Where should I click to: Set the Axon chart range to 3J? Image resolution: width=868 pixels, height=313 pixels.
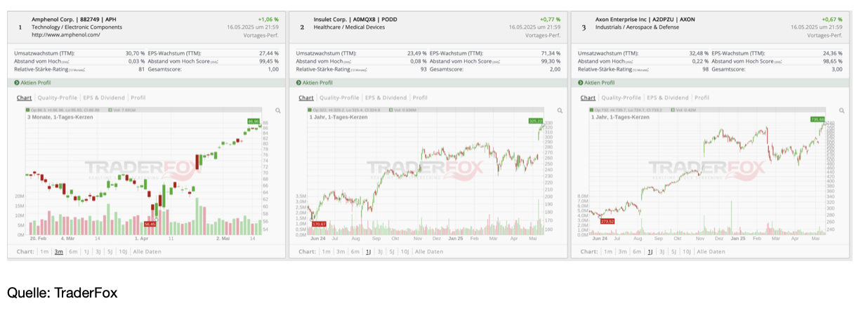point(662,251)
